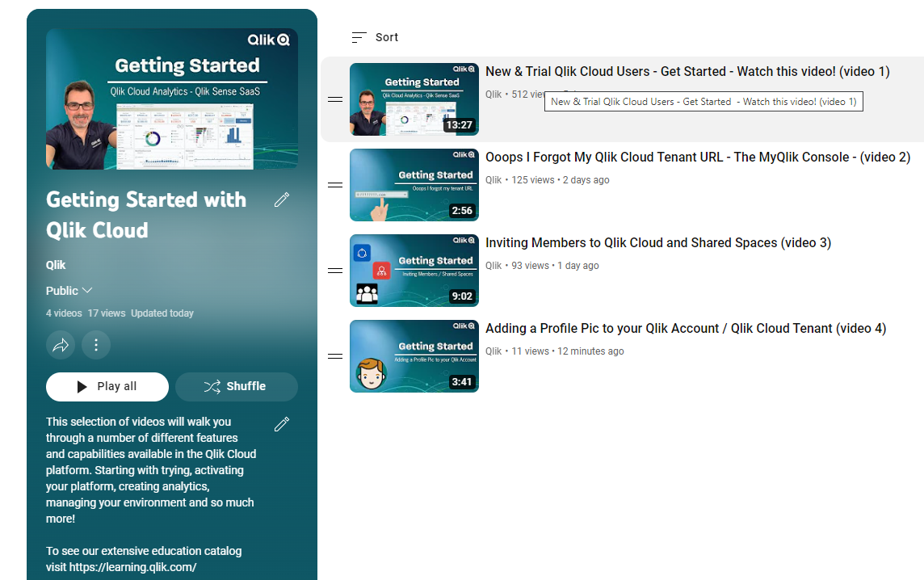Open the thumbnail for the tenant URL video
This screenshot has height=580, width=924.
(x=414, y=185)
